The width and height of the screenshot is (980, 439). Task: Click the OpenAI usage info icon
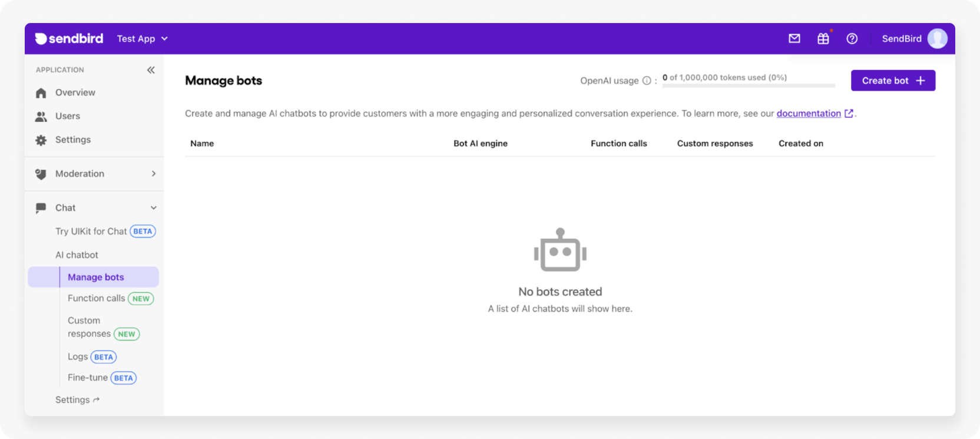coord(647,81)
